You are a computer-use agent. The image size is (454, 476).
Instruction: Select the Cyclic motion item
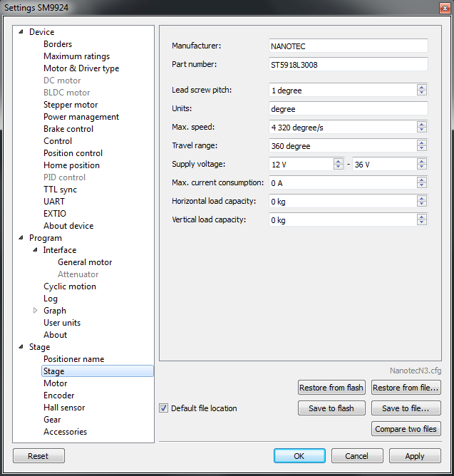69,286
